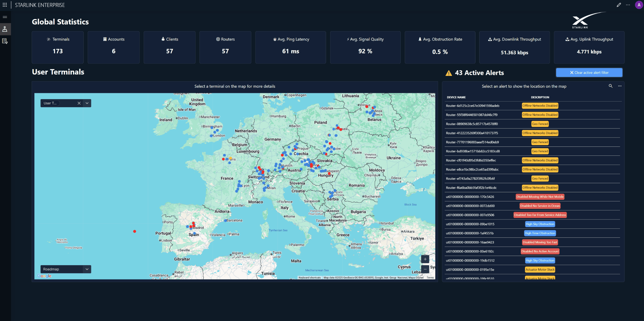Screen dimensions: 644x321
Task: Open Keyboard shortcuts on the map
Action: pos(309,278)
